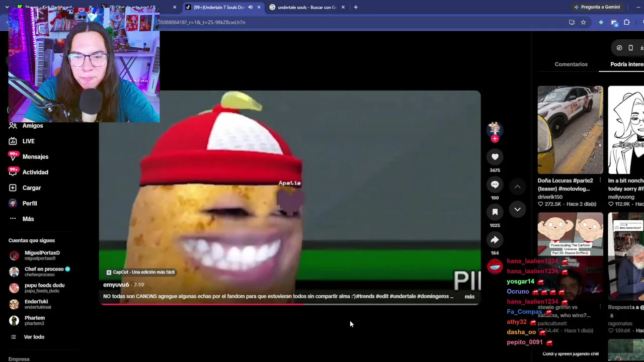
Task: Open the emyuvu6 creator username
Action: pos(116,285)
